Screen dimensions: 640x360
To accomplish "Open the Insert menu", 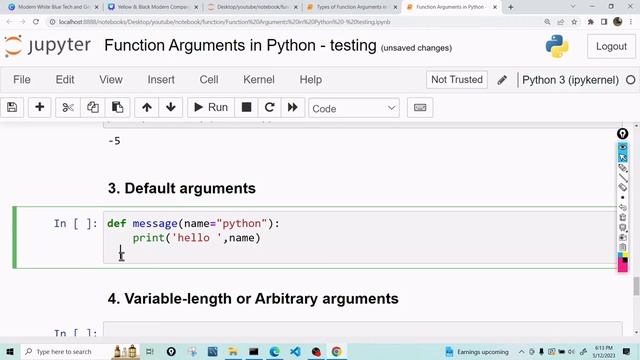I will (x=161, y=80).
